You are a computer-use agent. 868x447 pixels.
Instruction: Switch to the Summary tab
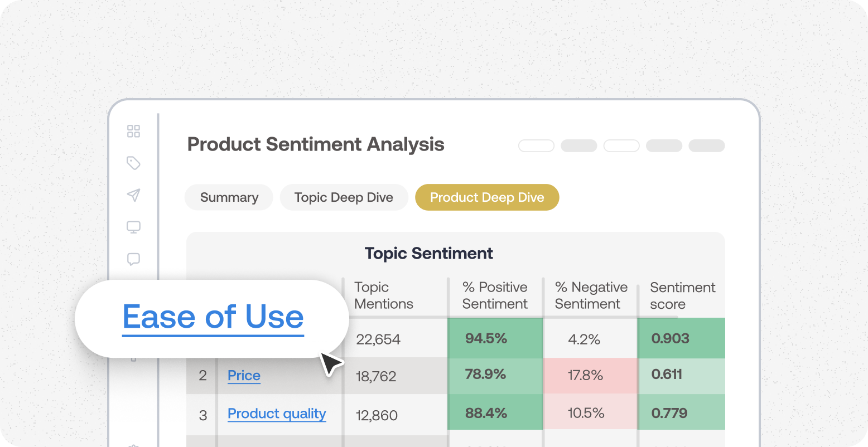tap(228, 197)
